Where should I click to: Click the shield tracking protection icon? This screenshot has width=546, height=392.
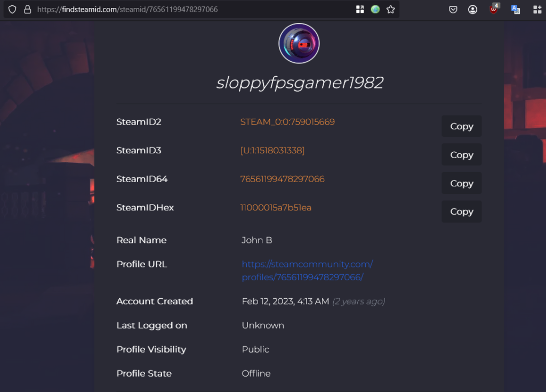tap(12, 10)
